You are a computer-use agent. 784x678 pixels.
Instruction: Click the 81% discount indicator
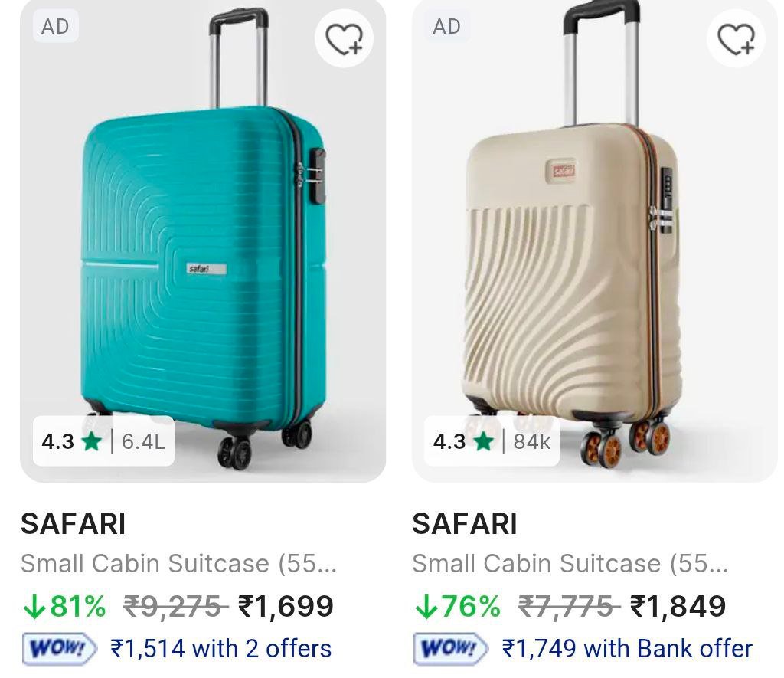pos(64,607)
